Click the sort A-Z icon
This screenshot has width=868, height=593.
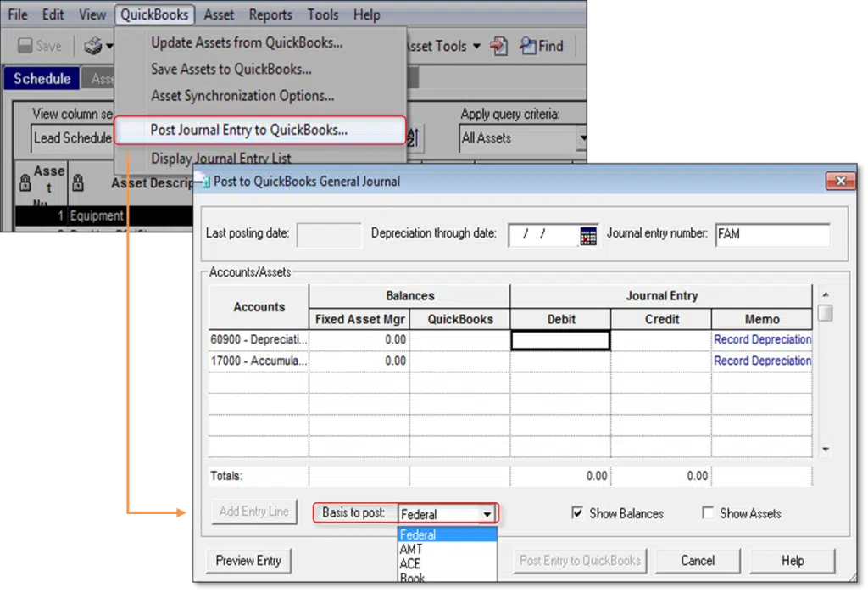413,137
